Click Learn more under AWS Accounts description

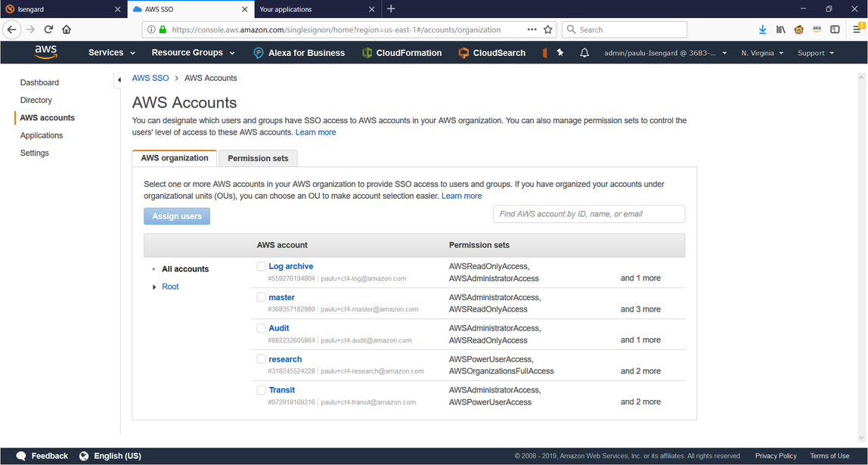coord(315,132)
